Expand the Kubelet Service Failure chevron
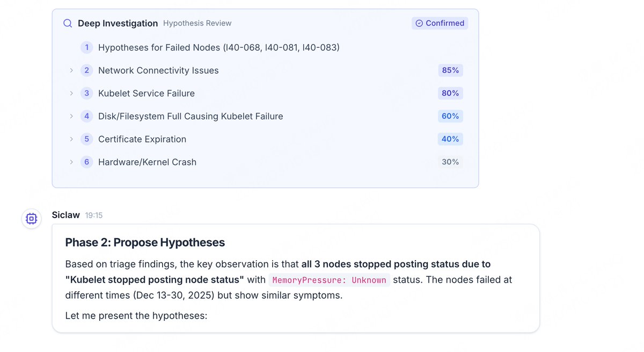 tap(71, 93)
